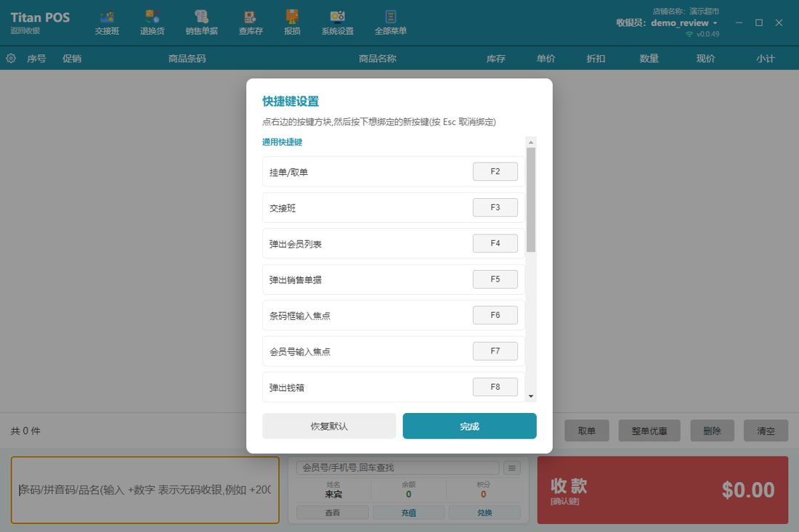Click the 数量 column header

649,59
